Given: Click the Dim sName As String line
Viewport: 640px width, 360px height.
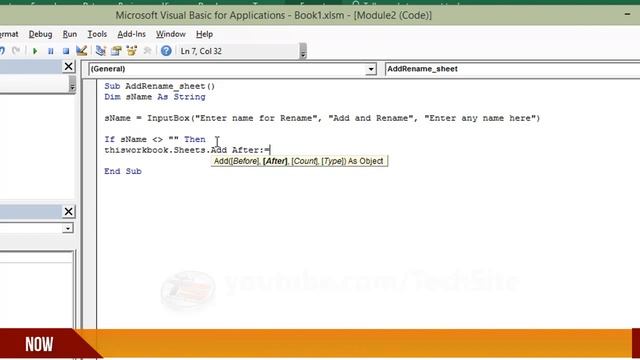Looking at the screenshot, I should point(155,97).
